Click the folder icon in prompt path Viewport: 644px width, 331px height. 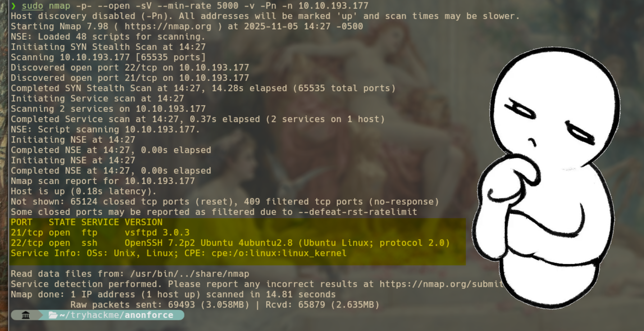(53, 315)
